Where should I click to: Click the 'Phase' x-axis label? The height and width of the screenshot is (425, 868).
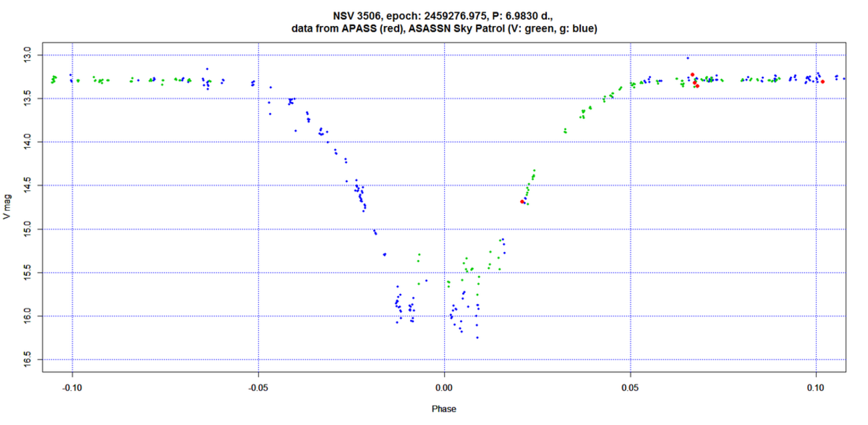pyautogui.click(x=444, y=408)
